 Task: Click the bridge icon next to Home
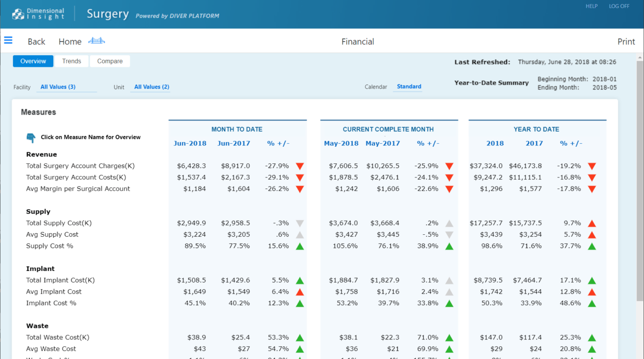[x=97, y=41]
